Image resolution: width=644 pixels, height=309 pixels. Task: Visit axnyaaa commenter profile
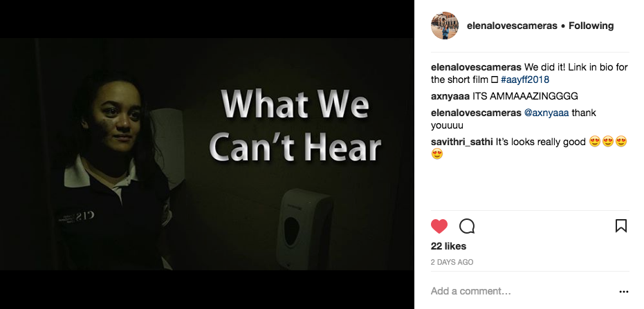[450, 96]
